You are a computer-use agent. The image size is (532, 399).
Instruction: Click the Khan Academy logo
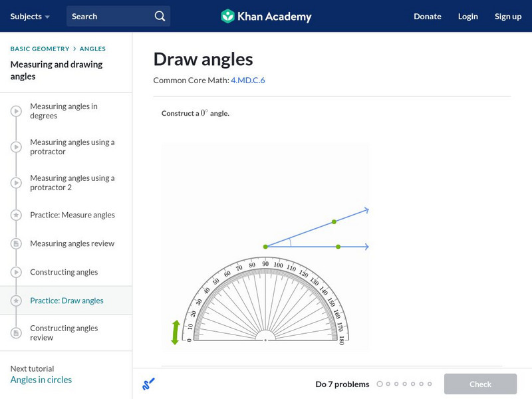(266, 16)
